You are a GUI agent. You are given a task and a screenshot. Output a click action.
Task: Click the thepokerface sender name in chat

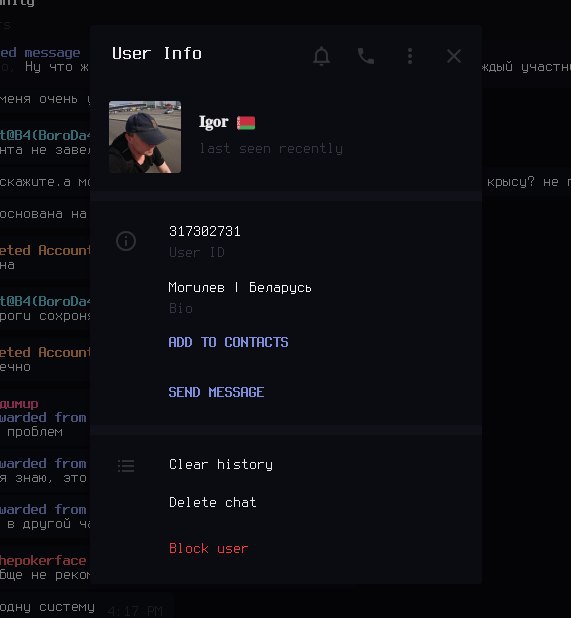[x=43, y=560]
